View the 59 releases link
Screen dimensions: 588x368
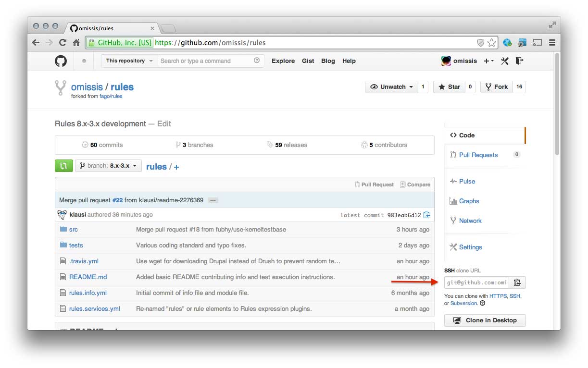point(287,145)
